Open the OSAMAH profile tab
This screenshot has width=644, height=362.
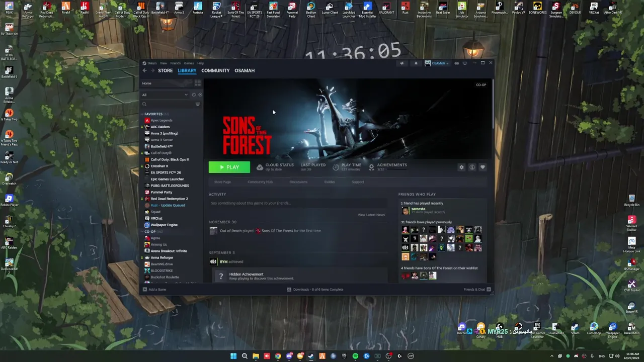point(245,70)
